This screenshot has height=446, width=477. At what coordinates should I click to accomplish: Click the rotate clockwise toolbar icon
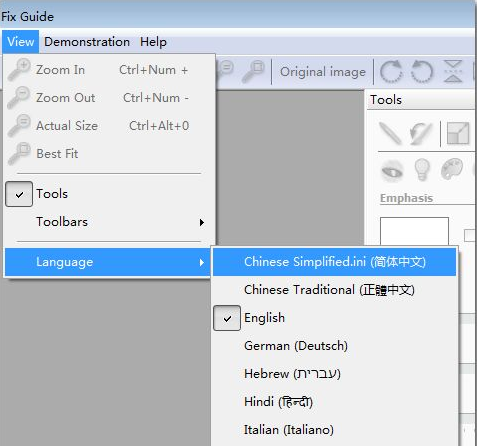(391, 71)
